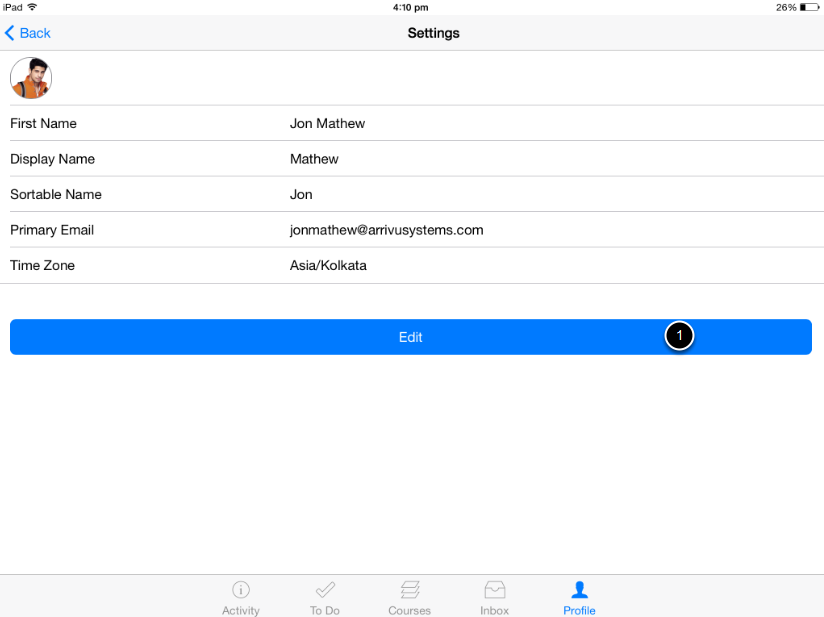Viewport: 824px width, 617px height.
Task: Open the Activity tab info icon
Action: coord(240,590)
